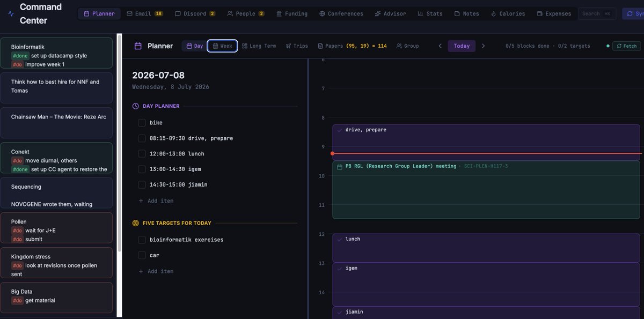Click the date heading 2026-07-08

158,75
